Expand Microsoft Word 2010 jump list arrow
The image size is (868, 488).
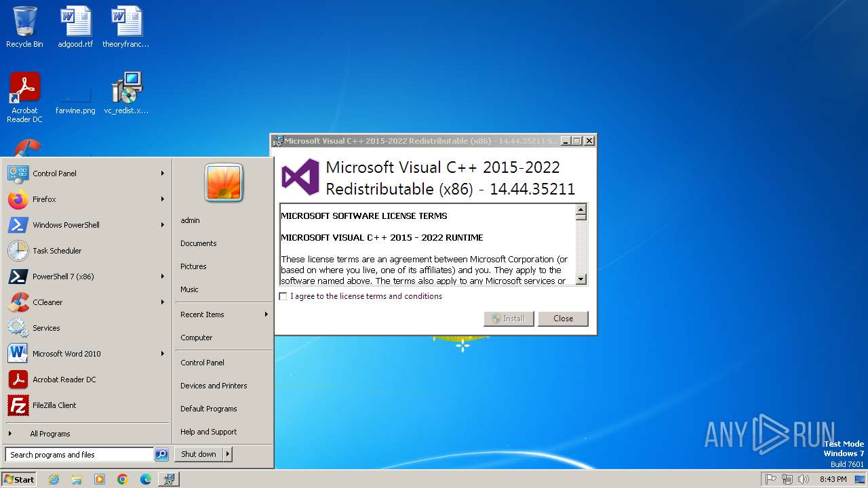pyautogui.click(x=163, y=354)
